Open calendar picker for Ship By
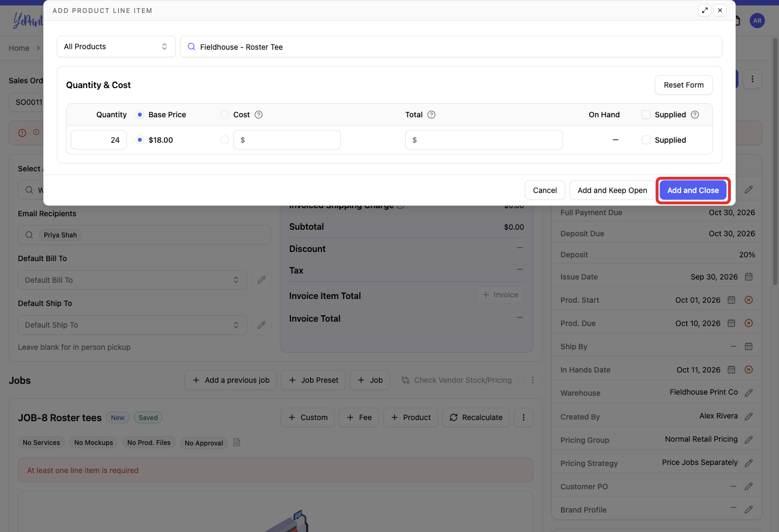This screenshot has width=779, height=532. click(749, 347)
